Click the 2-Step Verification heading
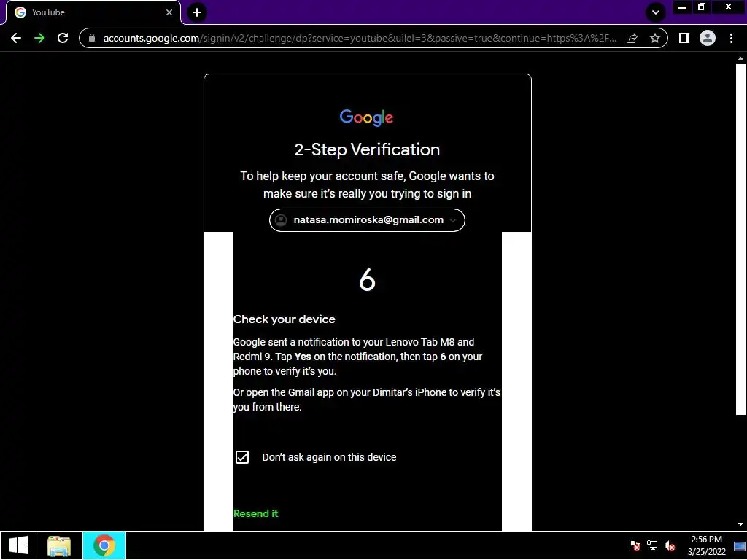 pos(367,149)
